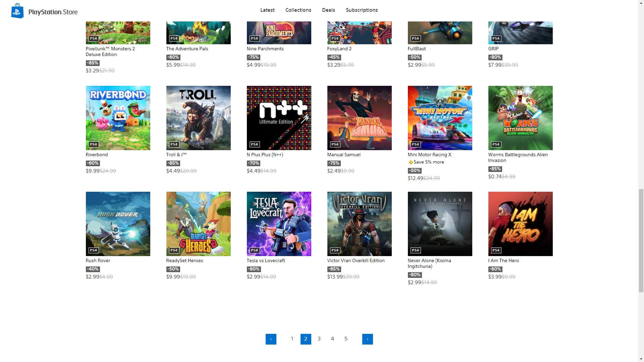This screenshot has width=644, height=362.
Task: Click the PS4 badge on I Am The Hero cover
Action: click(496, 250)
